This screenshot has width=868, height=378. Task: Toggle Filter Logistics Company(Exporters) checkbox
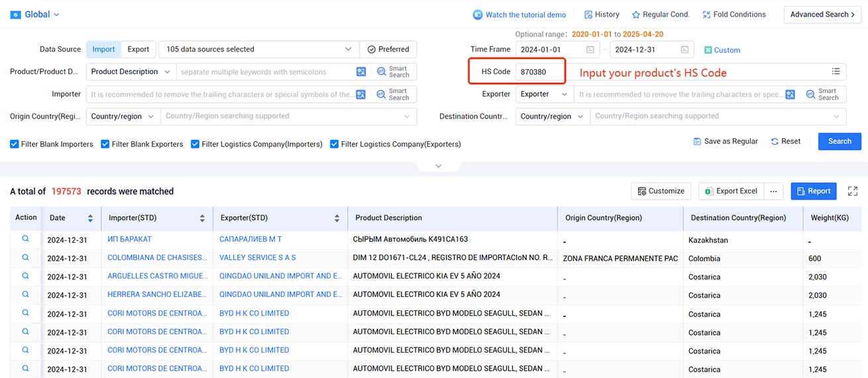[x=335, y=144]
